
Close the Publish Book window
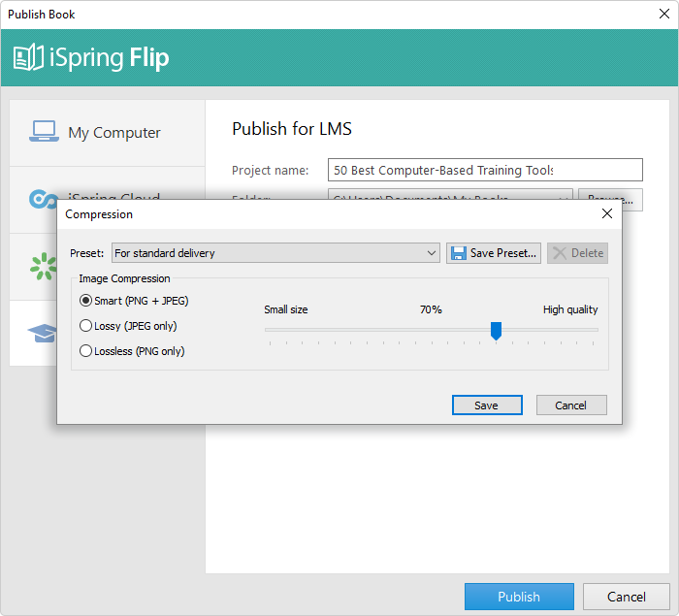tap(664, 14)
